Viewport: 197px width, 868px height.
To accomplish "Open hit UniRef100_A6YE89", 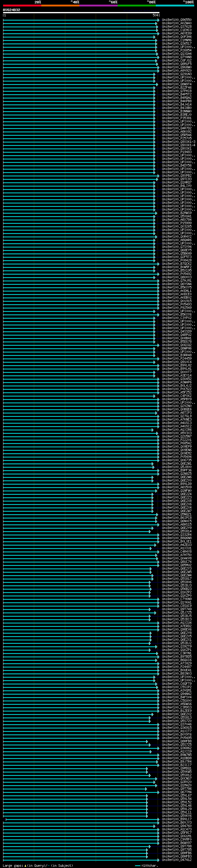I will pyautogui.click(x=177, y=33).
